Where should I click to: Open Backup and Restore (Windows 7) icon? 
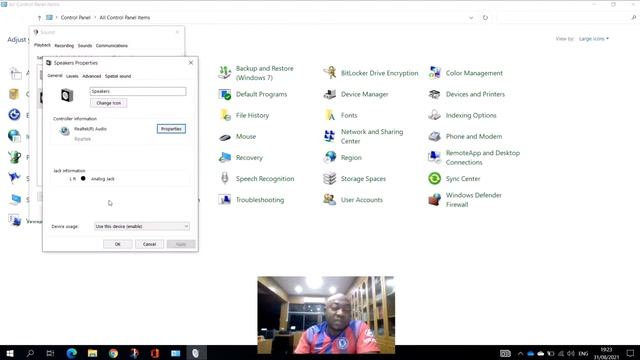tap(224, 73)
